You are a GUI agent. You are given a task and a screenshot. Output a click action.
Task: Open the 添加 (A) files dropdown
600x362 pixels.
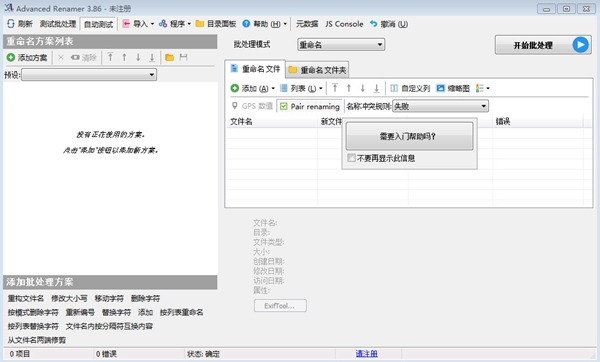253,88
